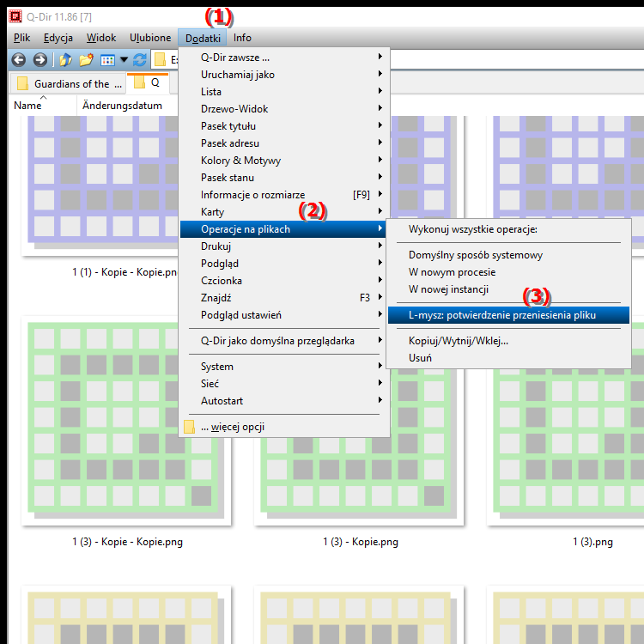Open the Edycja menu
Image resolution: width=644 pixels, height=644 pixels.
click(x=58, y=38)
